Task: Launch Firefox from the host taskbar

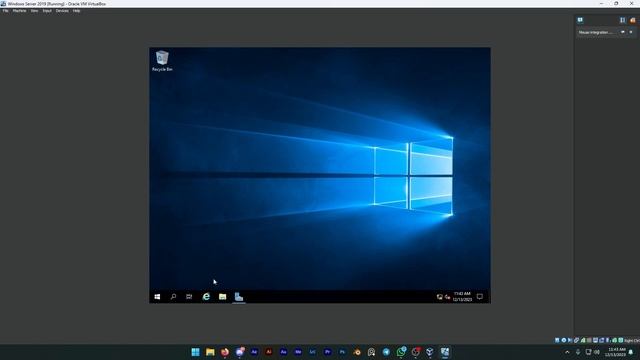Action: pyautogui.click(x=225, y=352)
